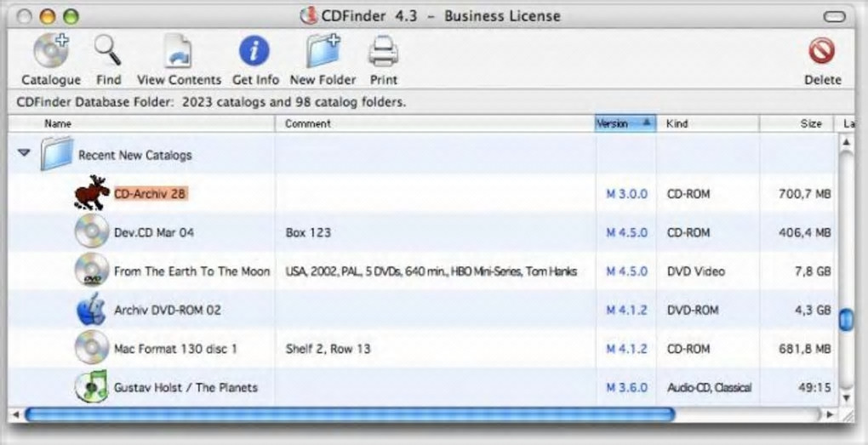Viewport: 868px width, 445px height.
Task: Click the USA, 2002, PAL comment text
Action: point(431,271)
